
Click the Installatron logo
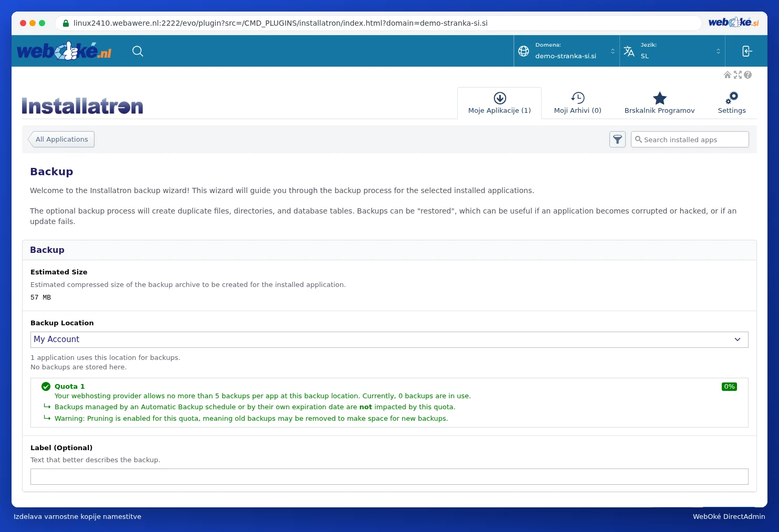[82, 106]
